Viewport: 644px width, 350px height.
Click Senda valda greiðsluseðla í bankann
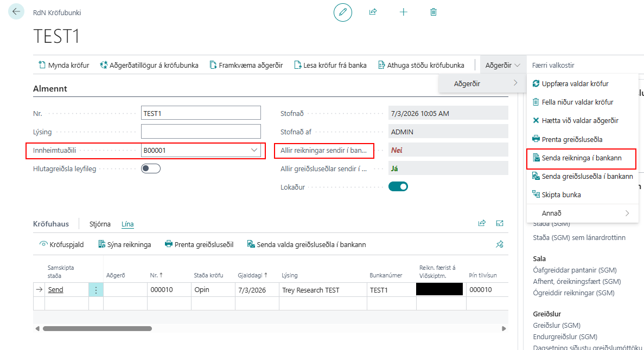tap(307, 244)
